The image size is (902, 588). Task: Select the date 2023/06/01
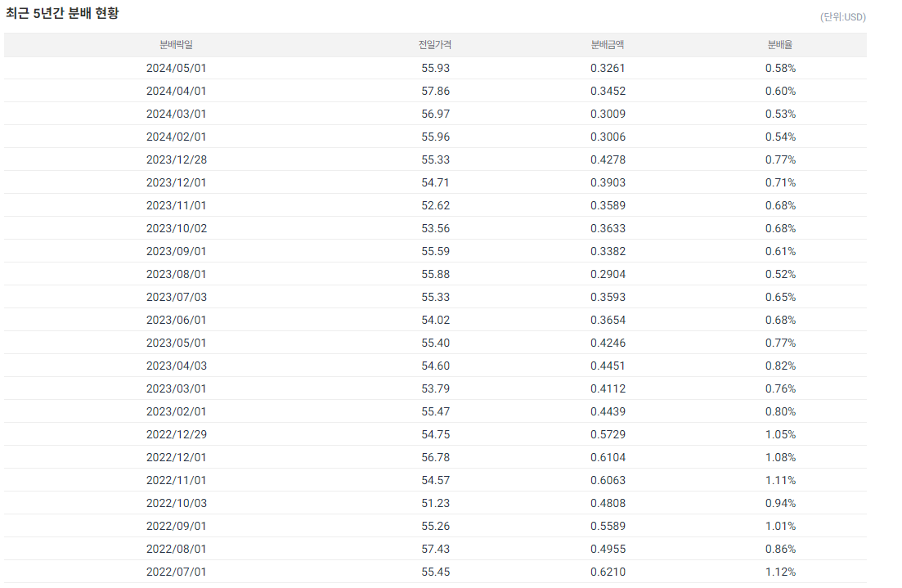(176, 320)
